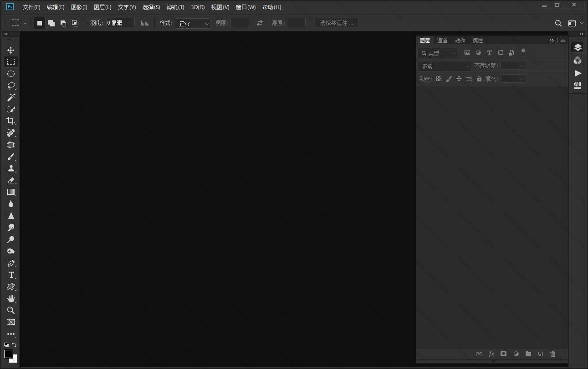Toggle lock all layer attributes
Image resolution: width=588 pixels, height=369 pixels.
click(x=479, y=79)
